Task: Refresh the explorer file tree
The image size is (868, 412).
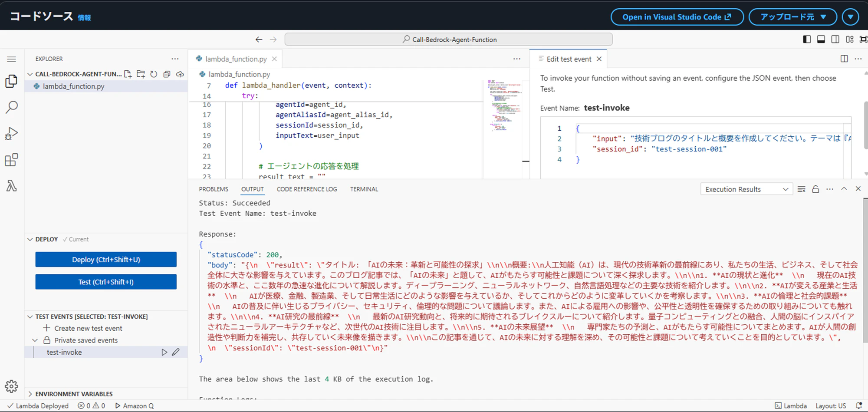Action: pyautogui.click(x=154, y=74)
